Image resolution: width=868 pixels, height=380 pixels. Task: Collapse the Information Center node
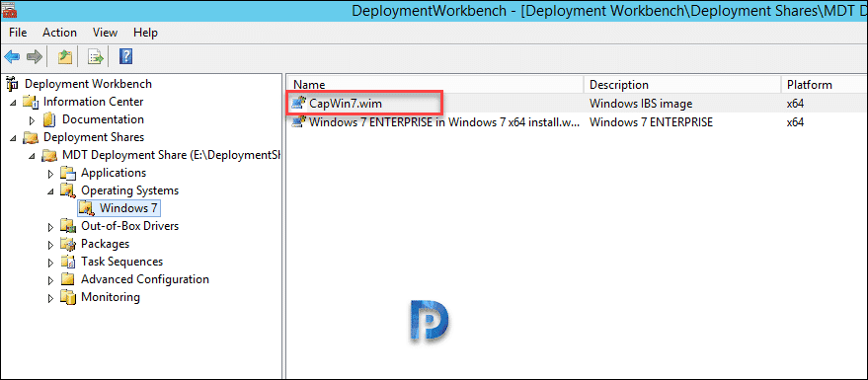(x=12, y=103)
